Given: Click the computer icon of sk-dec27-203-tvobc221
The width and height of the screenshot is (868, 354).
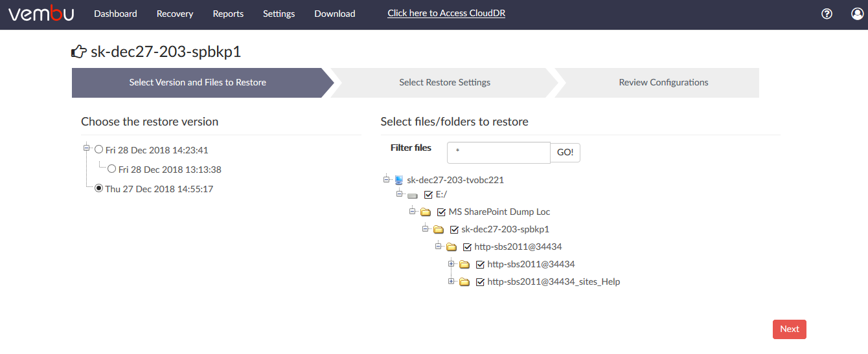Looking at the screenshot, I should 399,180.
